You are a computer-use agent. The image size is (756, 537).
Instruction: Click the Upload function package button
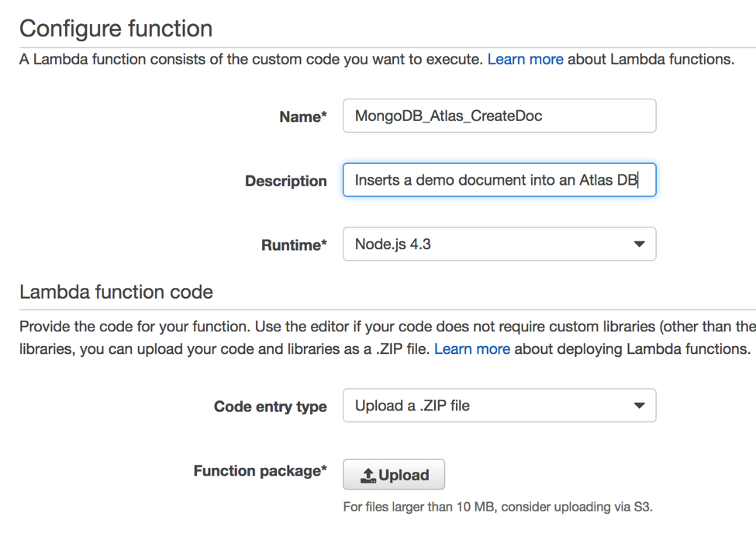tap(394, 475)
